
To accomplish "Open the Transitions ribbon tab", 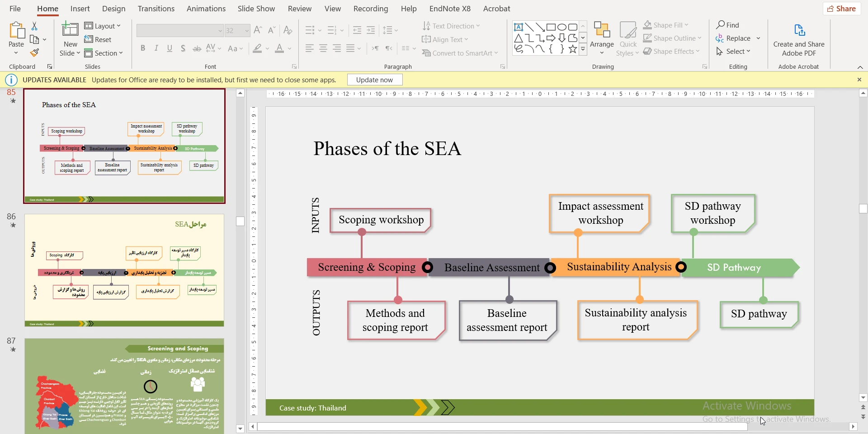I will (156, 9).
